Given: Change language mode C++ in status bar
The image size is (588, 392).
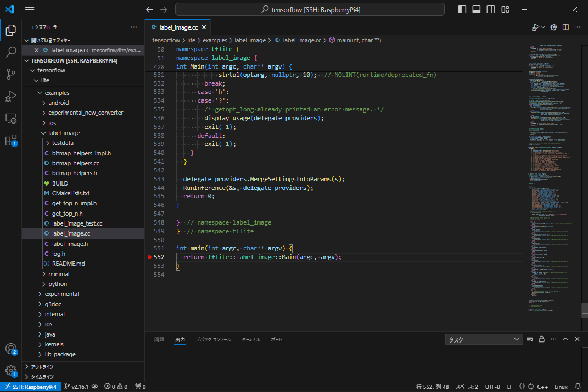Looking at the screenshot, I should point(542,387).
